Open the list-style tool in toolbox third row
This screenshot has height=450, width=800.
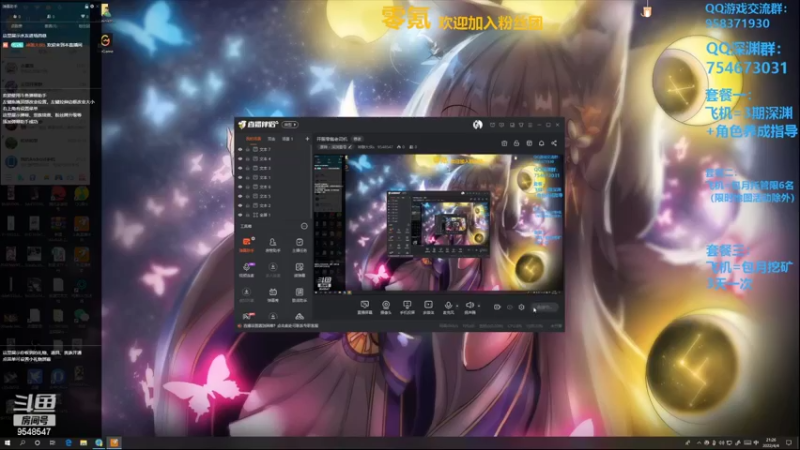tap(299, 294)
